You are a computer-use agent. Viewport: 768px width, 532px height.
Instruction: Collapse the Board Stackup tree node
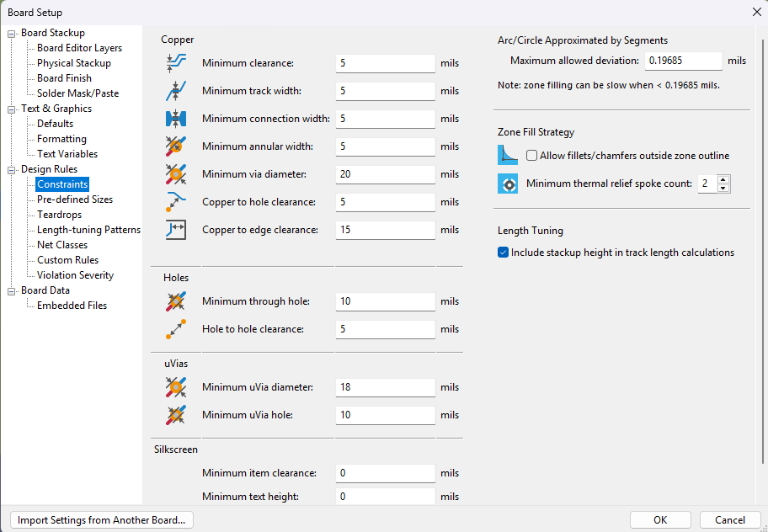(11, 34)
